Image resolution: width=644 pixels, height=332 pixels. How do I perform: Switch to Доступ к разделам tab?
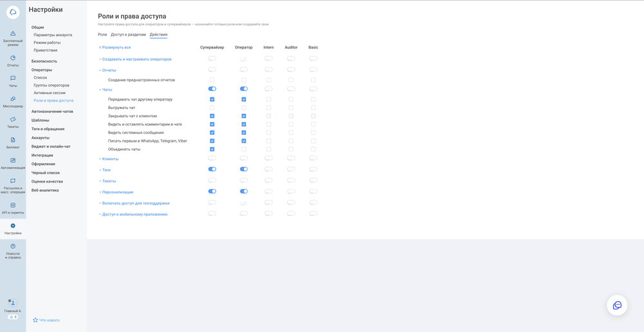[128, 35]
